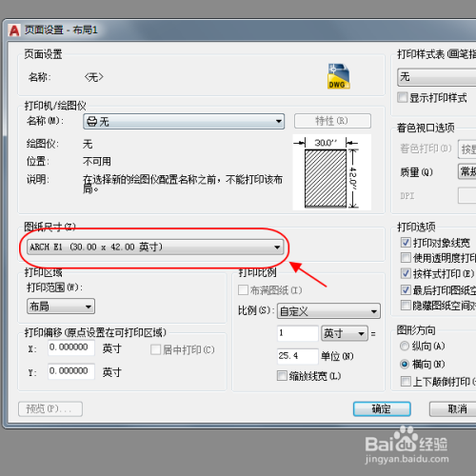Viewport: 476px width, 476px height.
Task: Open the printer/plotter name dropdown
Action: coord(184,122)
